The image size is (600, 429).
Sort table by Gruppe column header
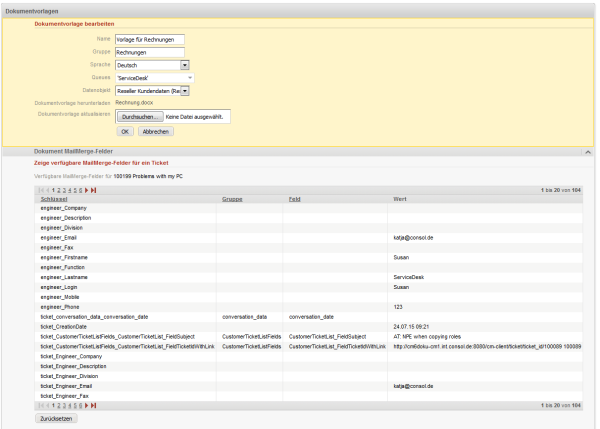232,199
